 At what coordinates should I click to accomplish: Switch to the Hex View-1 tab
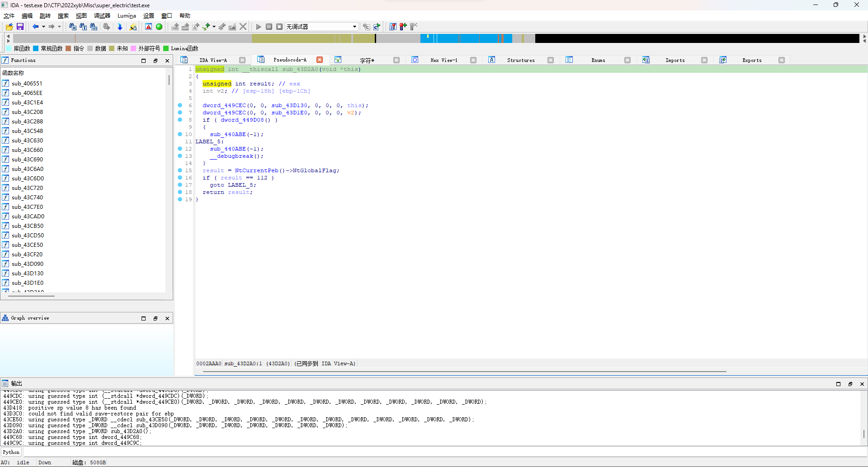[443, 60]
